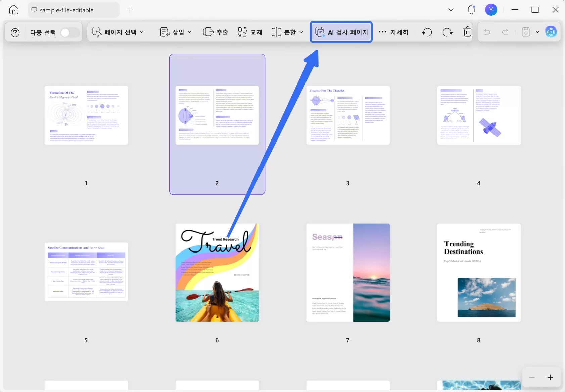
Task: Toggle the 다중 선택 switch
Action: pos(70,32)
